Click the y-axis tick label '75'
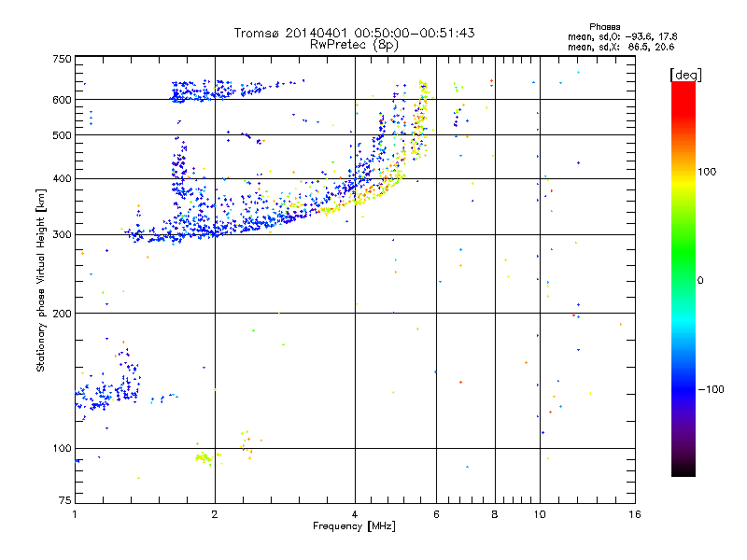This screenshot has height=560, width=747. coord(65,500)
